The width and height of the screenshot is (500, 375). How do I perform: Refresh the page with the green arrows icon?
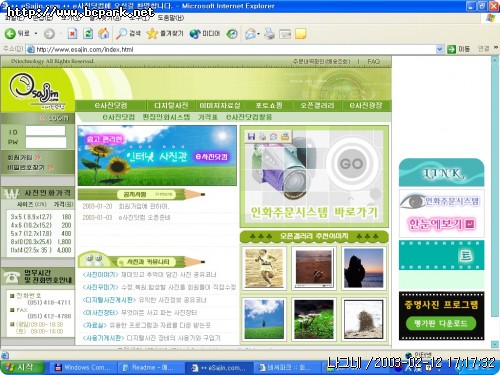[88, 34]
